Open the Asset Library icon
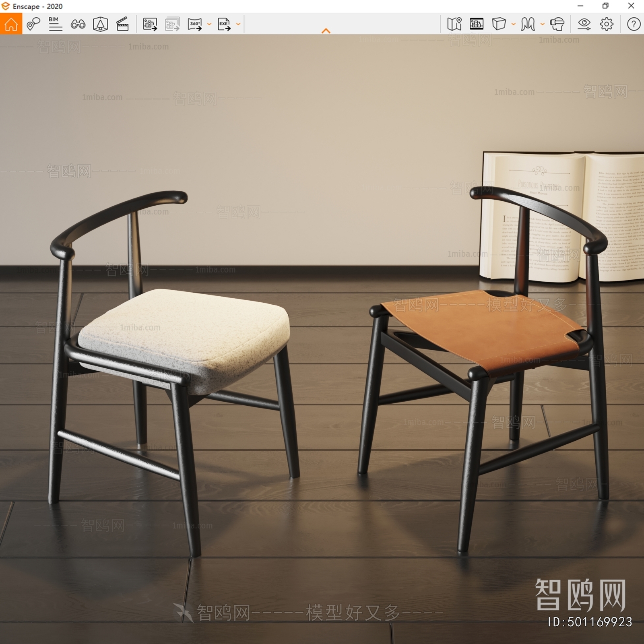Image resolution: width=644 pixels, height=644 pixels. (x=100, y=24)
